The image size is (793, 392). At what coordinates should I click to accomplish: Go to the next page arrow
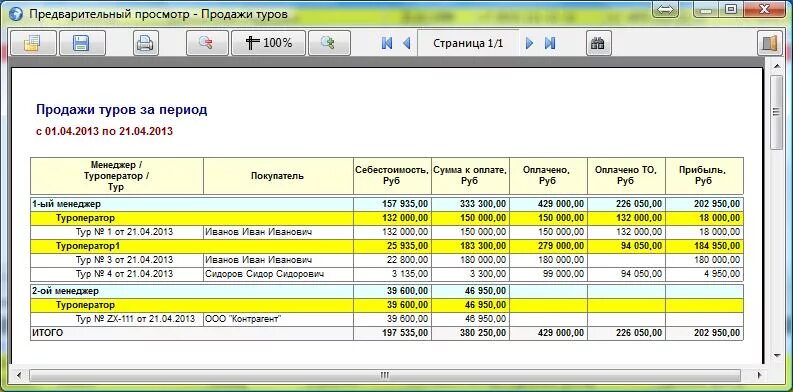(530, 43)
